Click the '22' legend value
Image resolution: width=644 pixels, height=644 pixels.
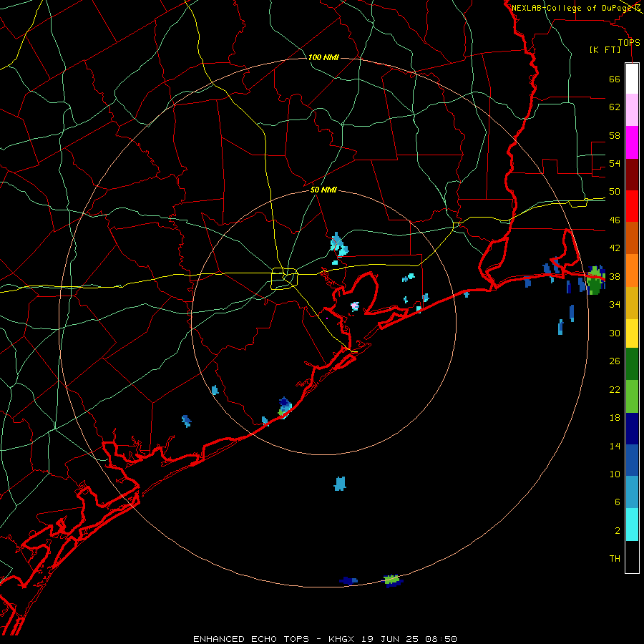[615, 389]
